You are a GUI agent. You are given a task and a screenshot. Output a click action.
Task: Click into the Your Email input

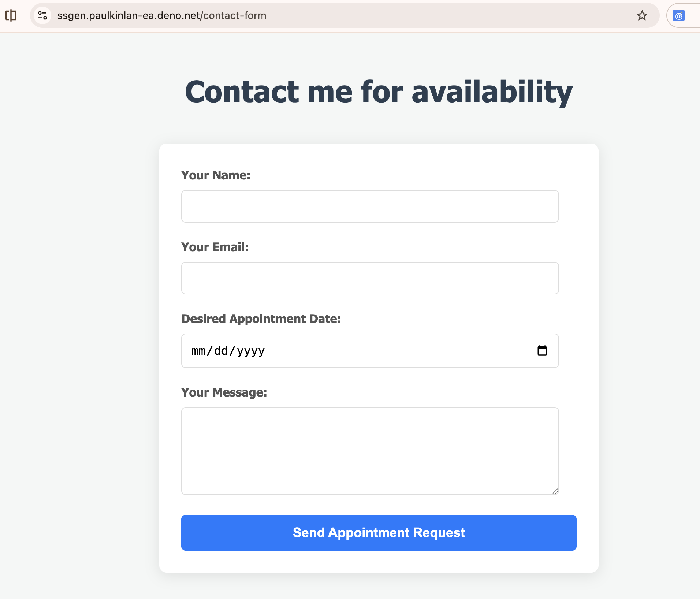370,278
